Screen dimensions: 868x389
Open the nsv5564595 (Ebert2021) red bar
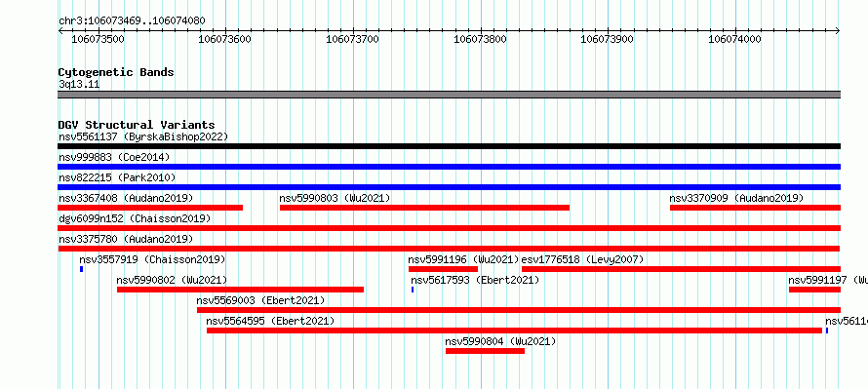514,331
